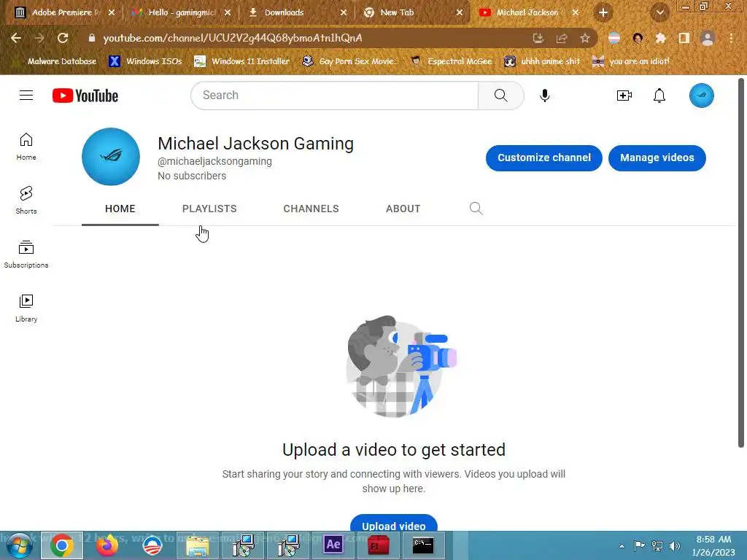Click the Upload video button
This screenshot has height=560, width=747.
click(x=393, y=524)
